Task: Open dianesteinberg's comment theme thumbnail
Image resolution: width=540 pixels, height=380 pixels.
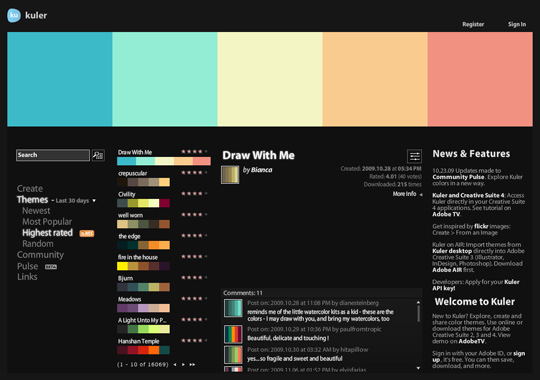Action: [233, 308]
